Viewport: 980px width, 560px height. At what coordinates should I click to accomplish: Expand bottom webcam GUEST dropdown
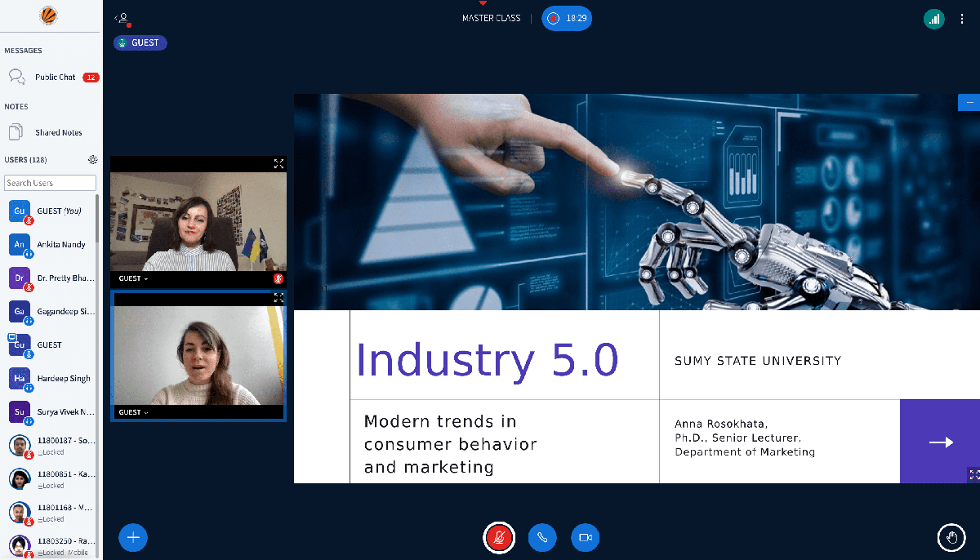(x=133, y=413)
